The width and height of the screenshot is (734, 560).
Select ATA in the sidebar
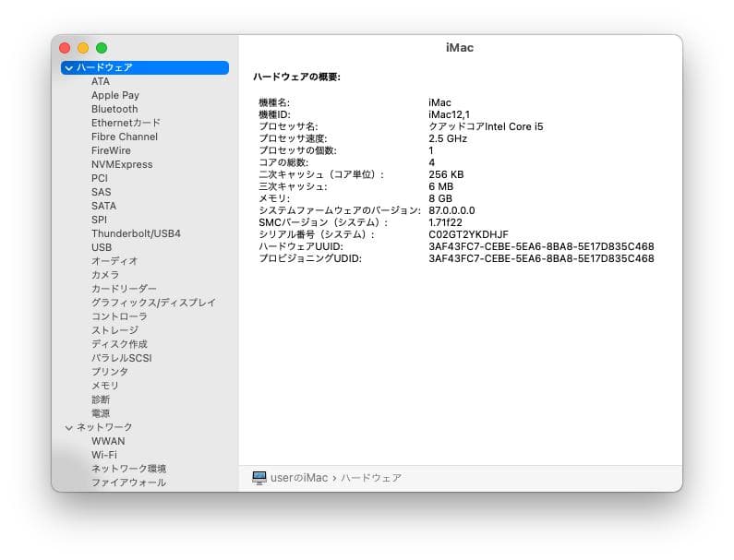(x=101, y=81)
